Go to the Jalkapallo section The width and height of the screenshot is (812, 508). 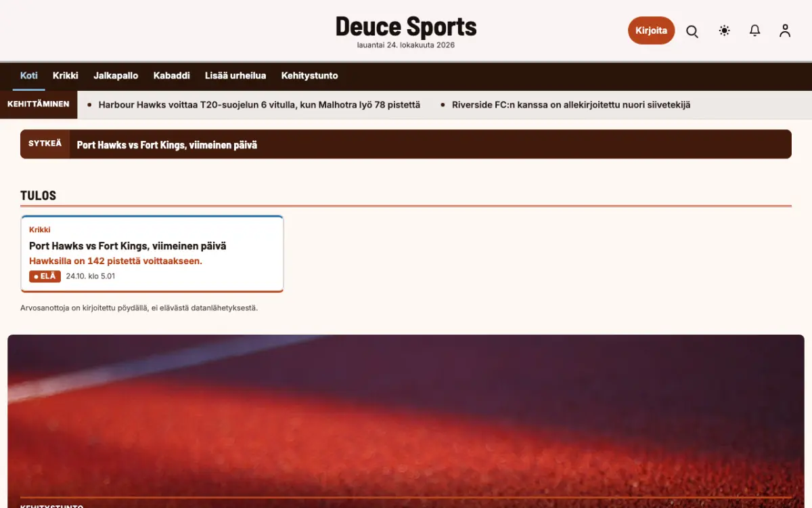(116, 76)
